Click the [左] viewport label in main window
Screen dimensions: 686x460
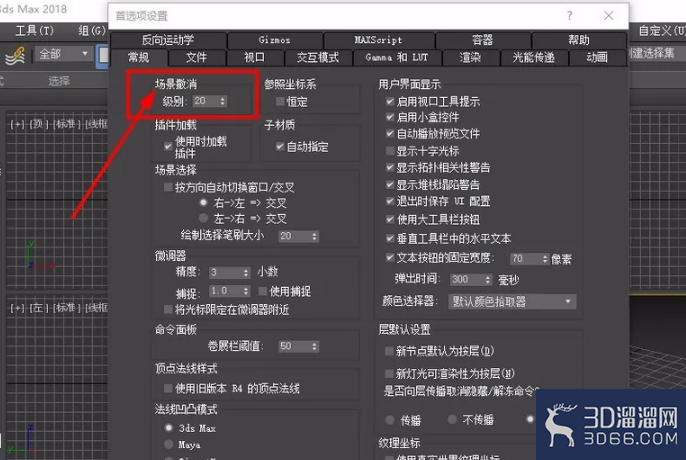click(x=39, y=308)
